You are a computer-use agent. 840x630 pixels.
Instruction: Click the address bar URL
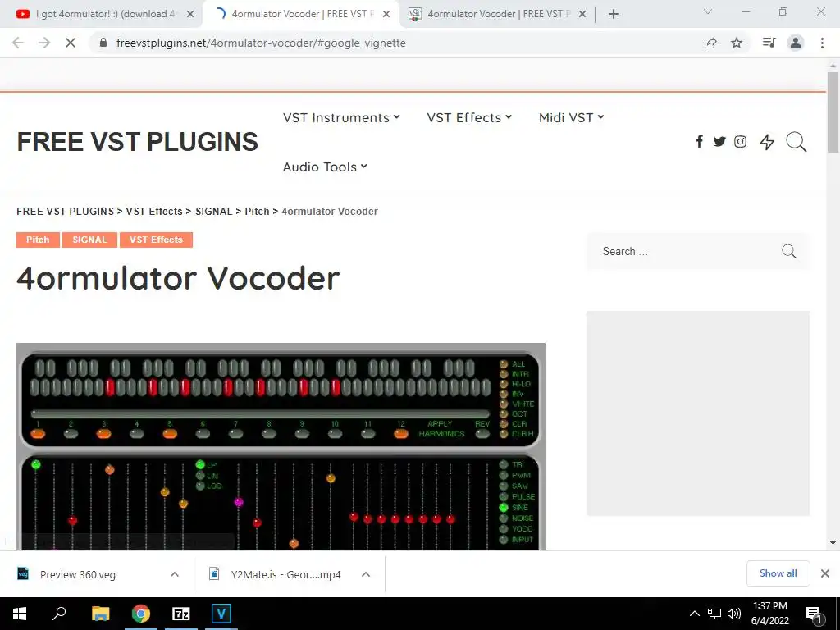click(x=261, y=43)
